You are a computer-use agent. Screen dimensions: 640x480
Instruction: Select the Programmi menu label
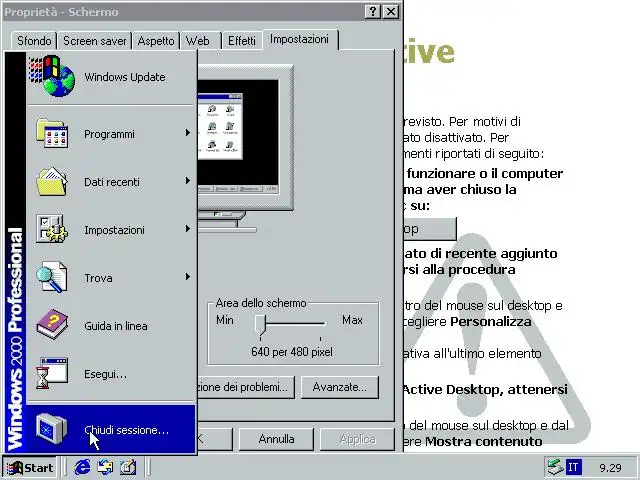109,134
